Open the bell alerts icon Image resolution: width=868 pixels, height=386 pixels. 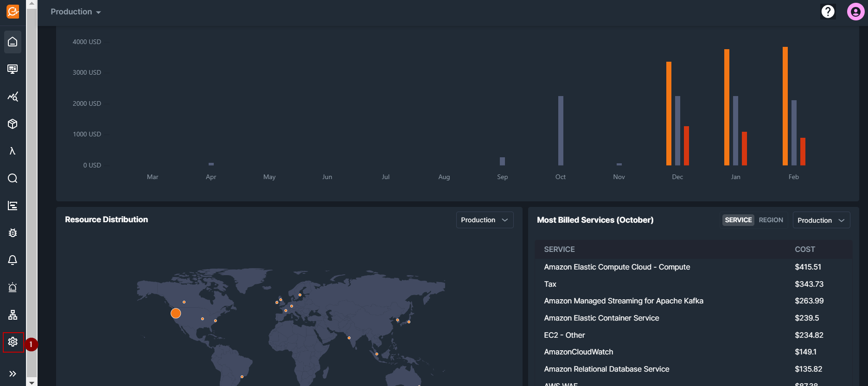point(13,260)
